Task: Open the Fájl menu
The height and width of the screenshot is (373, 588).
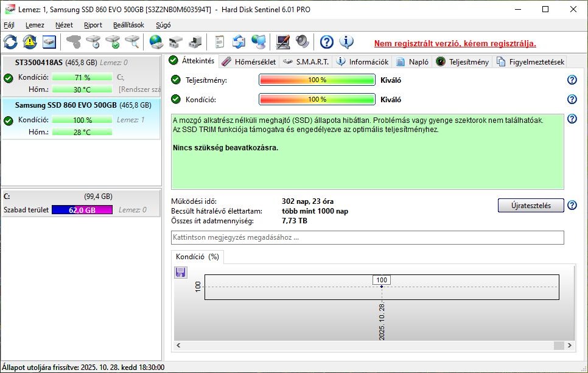Action: pos(9,25)
